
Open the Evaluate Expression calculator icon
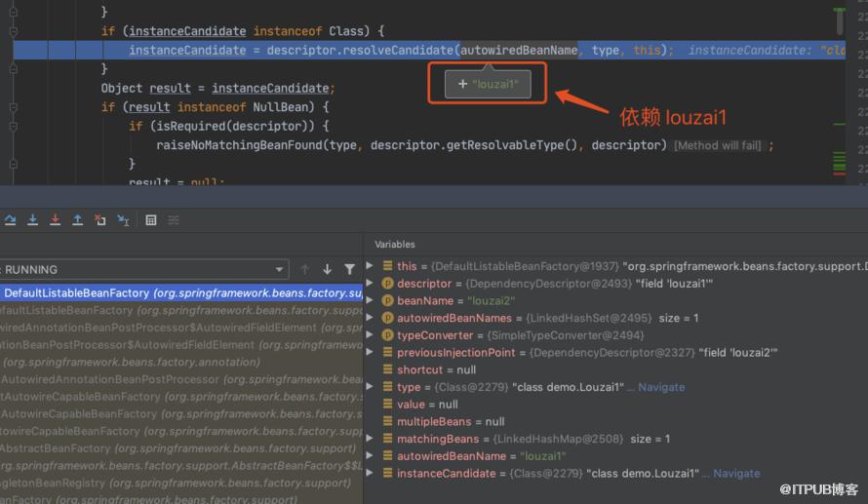coord(150,220)
